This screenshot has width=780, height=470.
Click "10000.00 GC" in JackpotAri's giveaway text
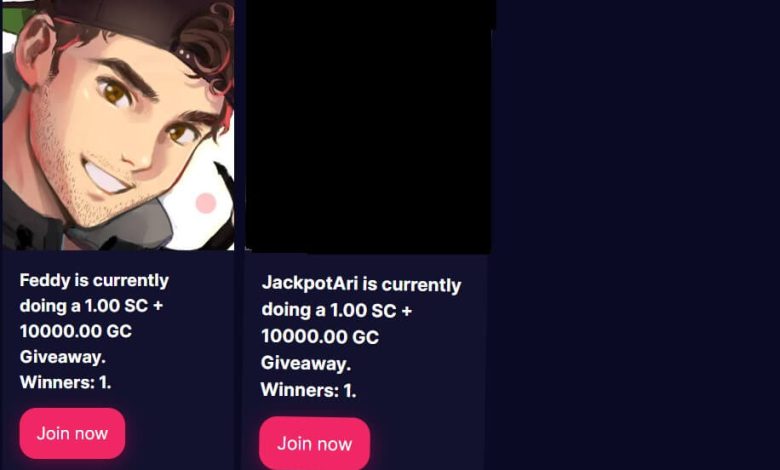click(x=320, y=337)
